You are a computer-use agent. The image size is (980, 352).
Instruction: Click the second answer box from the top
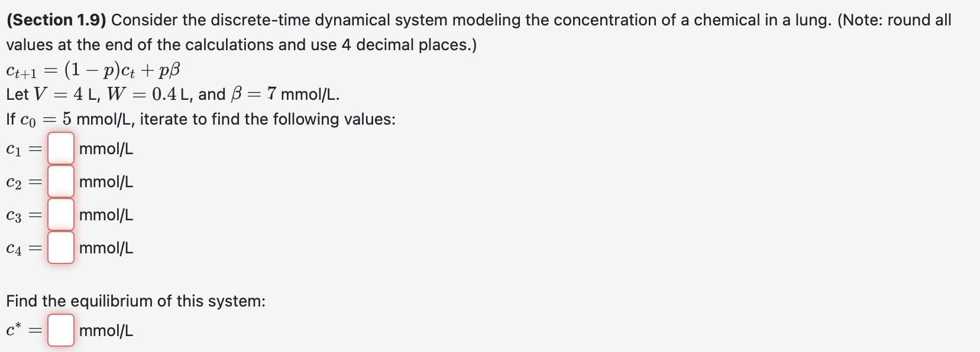61,182
